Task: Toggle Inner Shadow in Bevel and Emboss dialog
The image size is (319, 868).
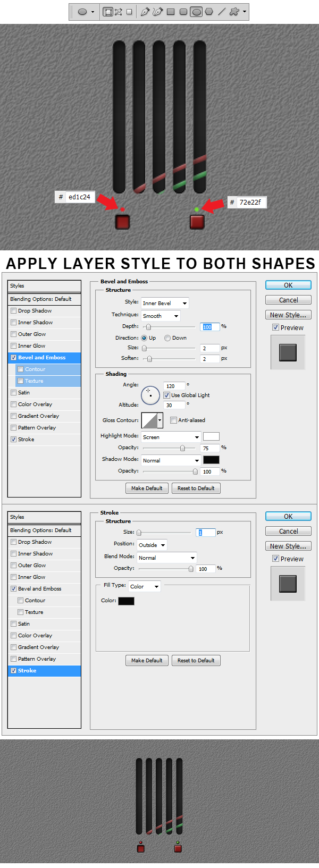Action: (x=13, y=322)
